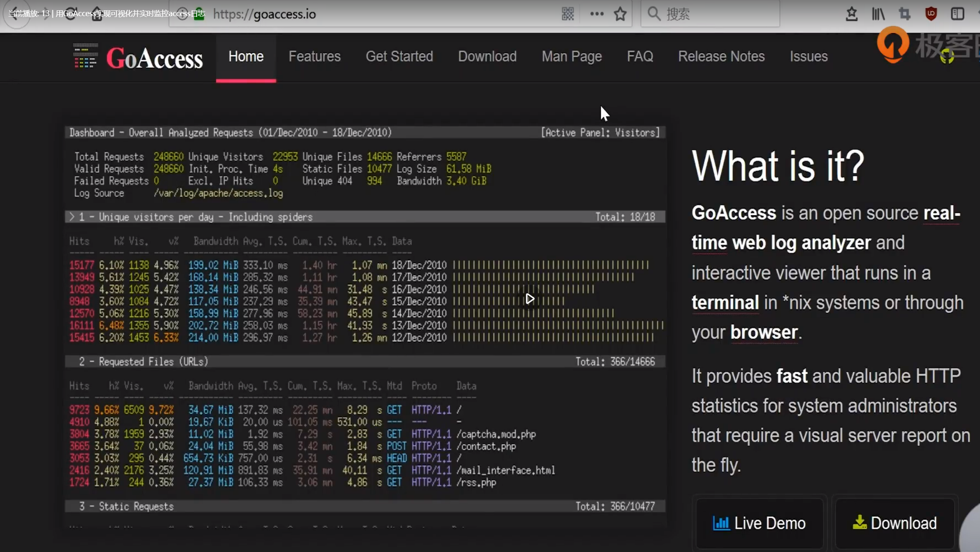This screenshot has height=552, width=980.
Task: Open the uBlock Origin shield icon
Action: [931, 14]
